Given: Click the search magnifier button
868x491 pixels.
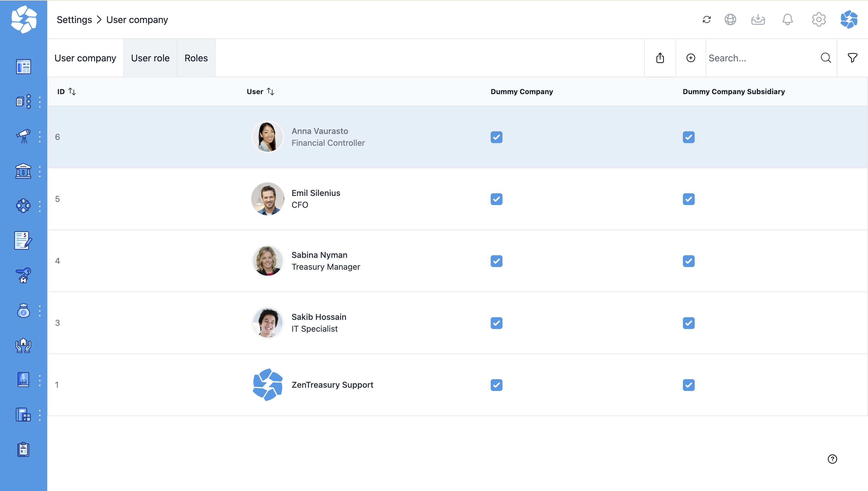Looking at the screenshot, I should (825, 58).
